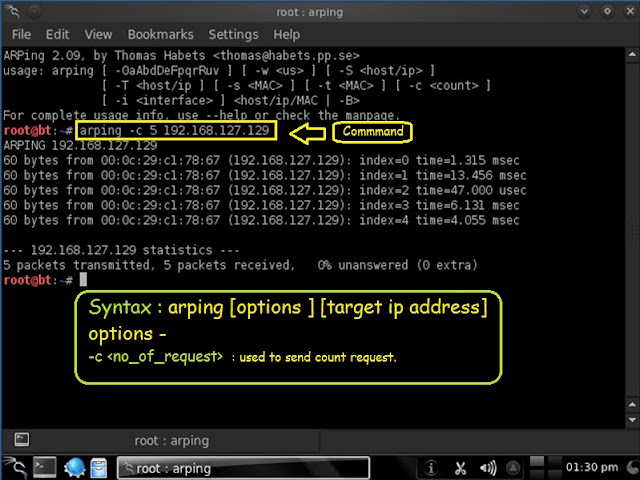The width and height of the screenshot is (640, 480).
Task: Maximize the terminal using the diamond title button
Action: pos(607,11)
